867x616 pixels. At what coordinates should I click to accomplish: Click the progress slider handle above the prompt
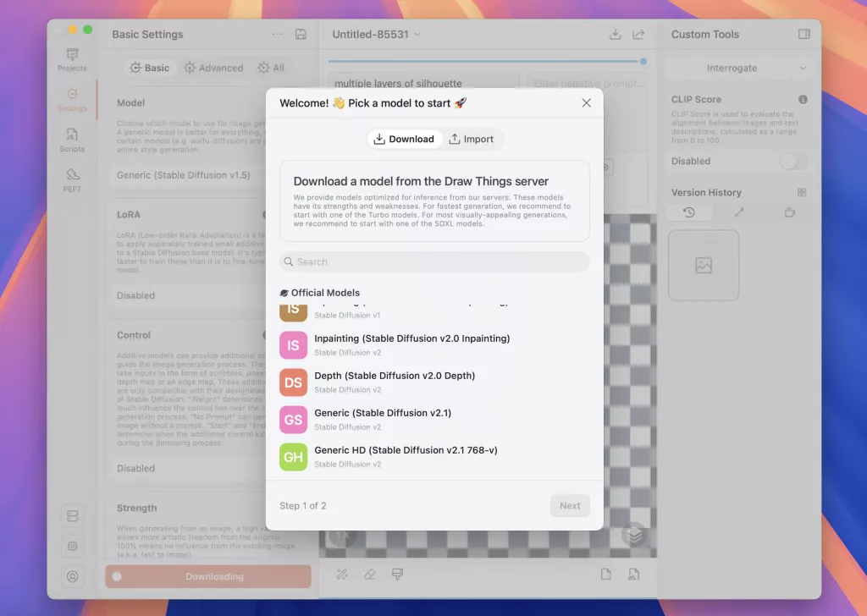pos(643,61)
